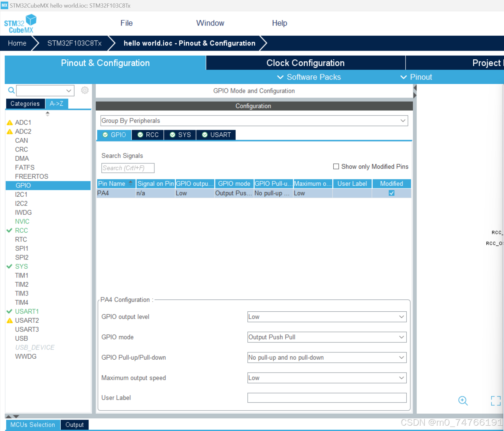Open the Group By Peripherals dropdown
The height and width of the screenshot is (431, 504).
(x=254, y=121)
